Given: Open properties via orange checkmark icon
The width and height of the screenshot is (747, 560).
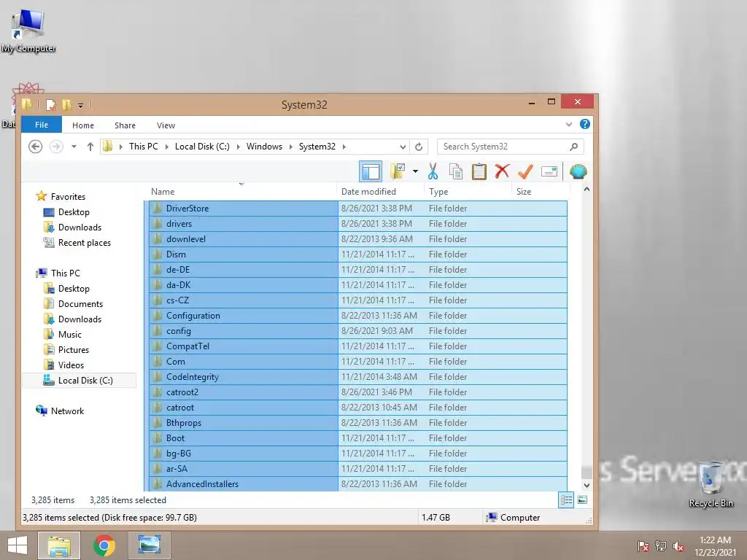Looking at the screenshot, I should coord(525,171).
